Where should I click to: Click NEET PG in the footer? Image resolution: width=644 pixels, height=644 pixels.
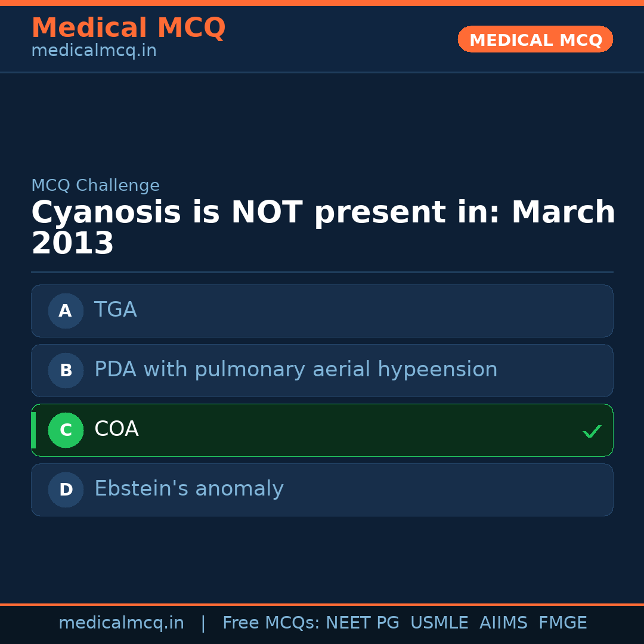363,623
